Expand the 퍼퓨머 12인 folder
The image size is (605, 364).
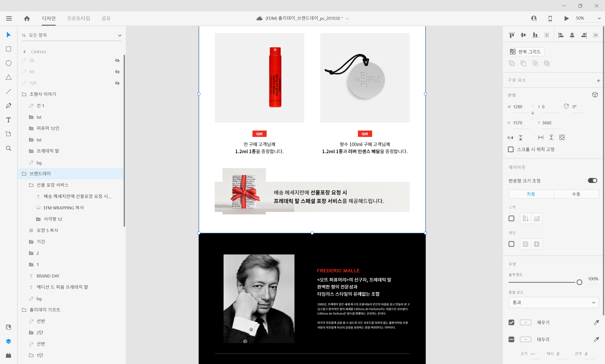coord(31,128)
